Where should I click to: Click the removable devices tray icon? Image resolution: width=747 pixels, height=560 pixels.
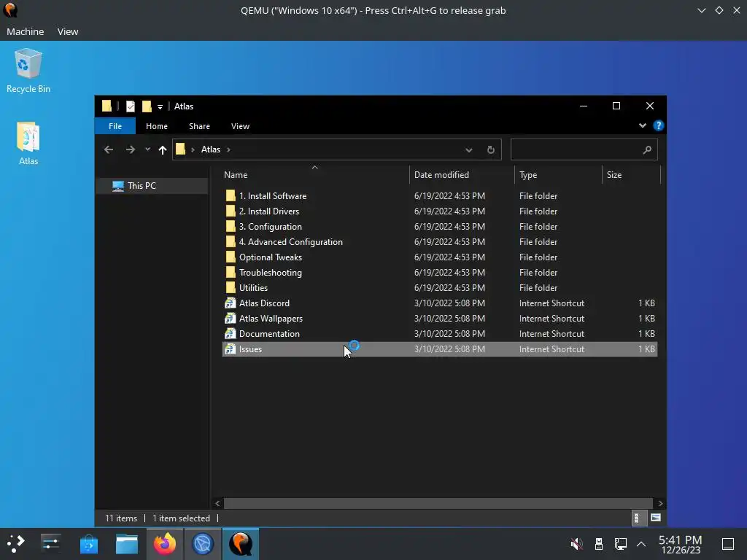(x=599, y=543)
